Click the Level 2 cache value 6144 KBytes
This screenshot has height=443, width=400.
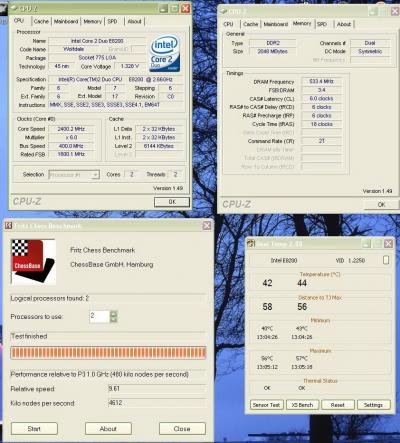tap(159, 146)
